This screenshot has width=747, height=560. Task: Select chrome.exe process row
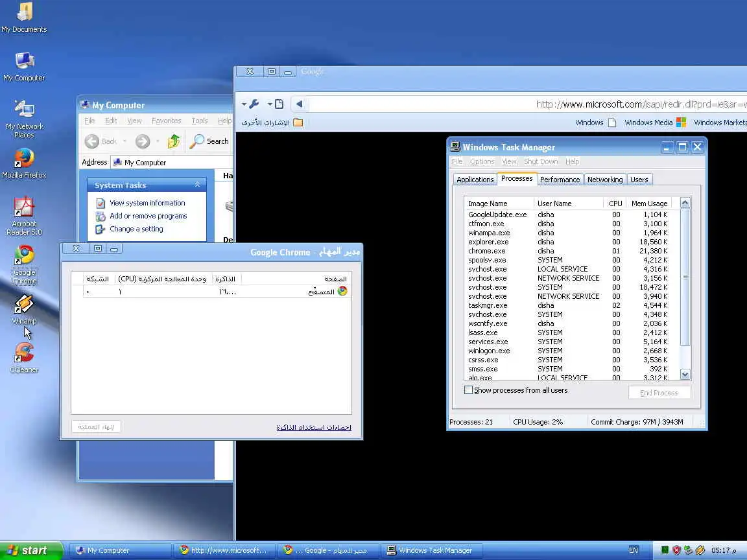coord(568,251)
